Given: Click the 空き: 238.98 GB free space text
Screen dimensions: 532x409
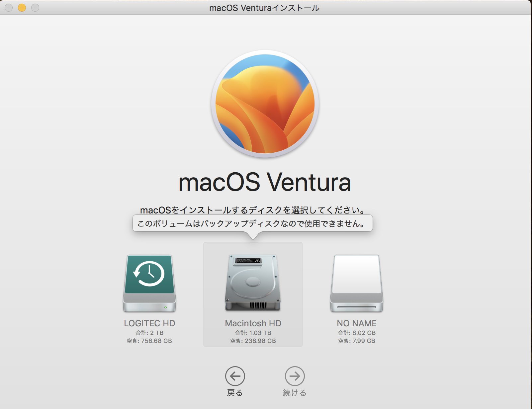Looking at the screenshot, I should (253, 341).
